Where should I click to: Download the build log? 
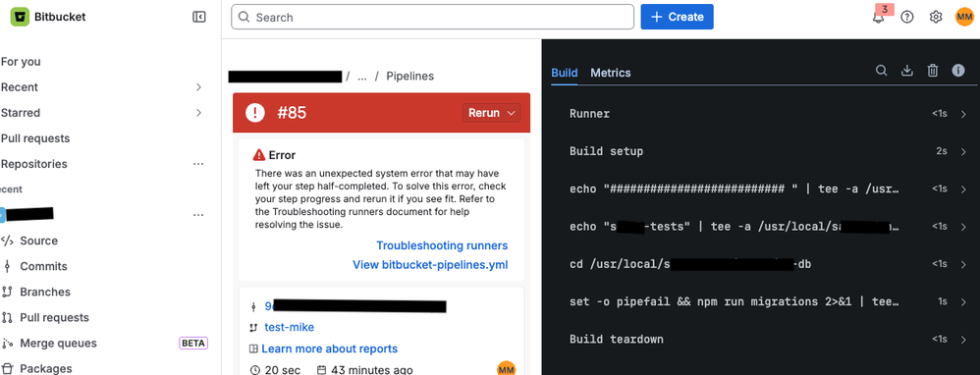coord(907,71)
